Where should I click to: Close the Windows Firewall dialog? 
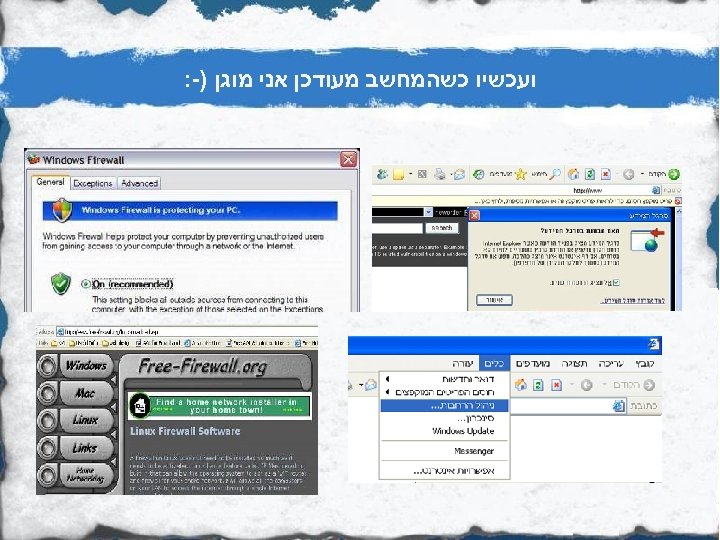349,159
